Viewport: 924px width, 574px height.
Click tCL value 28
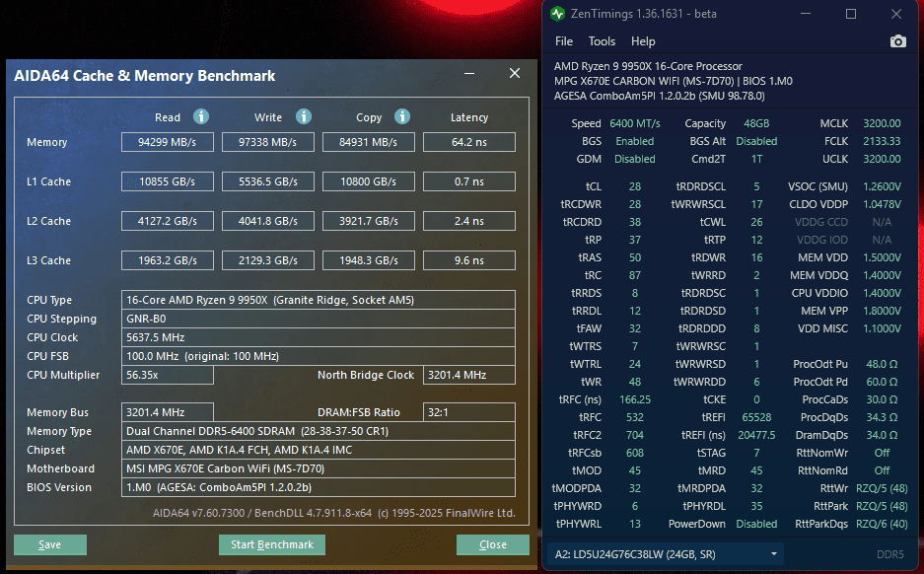pos(635,186)
